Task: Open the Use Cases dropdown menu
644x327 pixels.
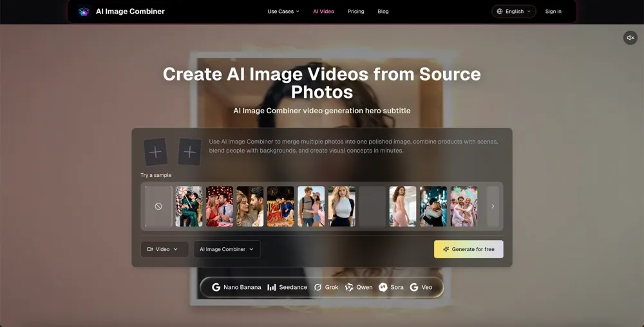Action: click(x=283, y=12)
